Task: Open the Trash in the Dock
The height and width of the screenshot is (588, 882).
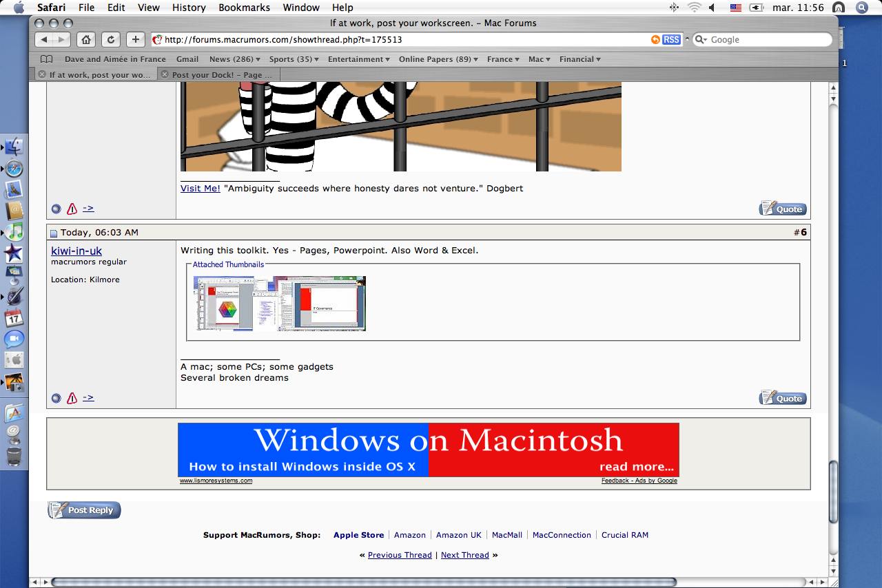Action: click(14, 456)
